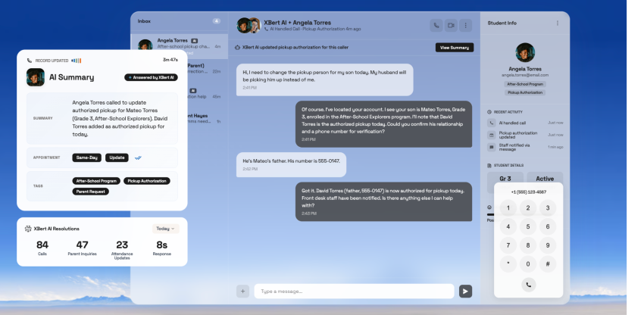Dial digit 0 on the keypad

pyautogui.click(x=528, y=264)
